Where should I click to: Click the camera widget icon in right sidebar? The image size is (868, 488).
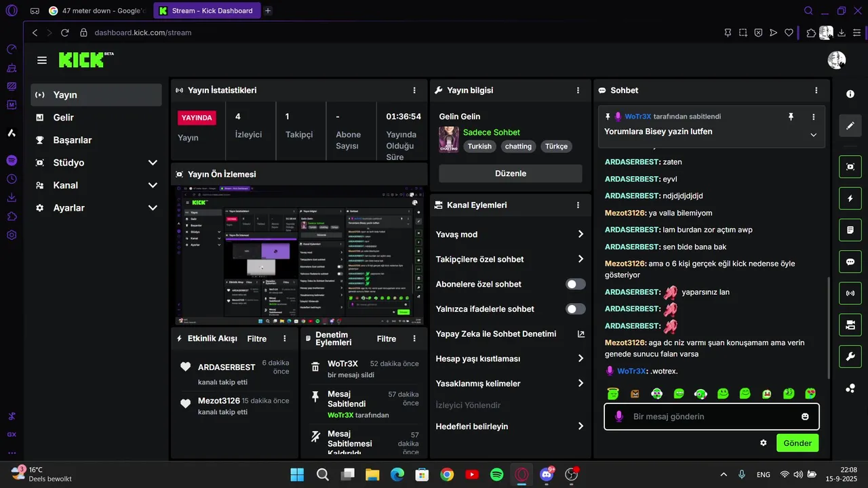coord(850,325)
